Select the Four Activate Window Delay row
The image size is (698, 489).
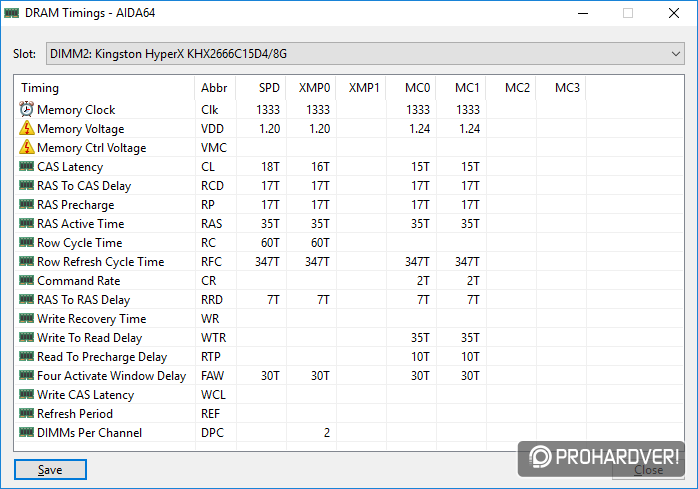pyautogui.click(x=349, y=376)
